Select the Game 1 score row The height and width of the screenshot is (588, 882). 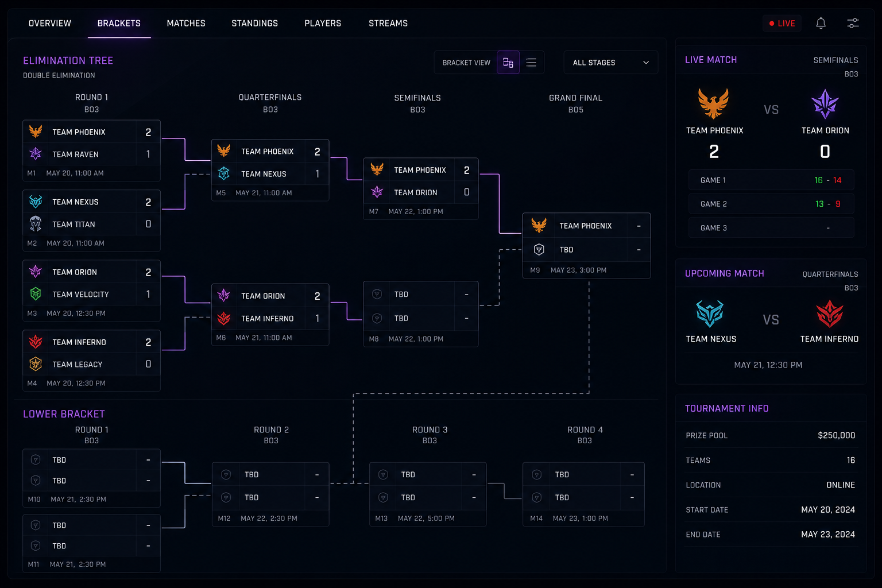click(x=771, y=180)
